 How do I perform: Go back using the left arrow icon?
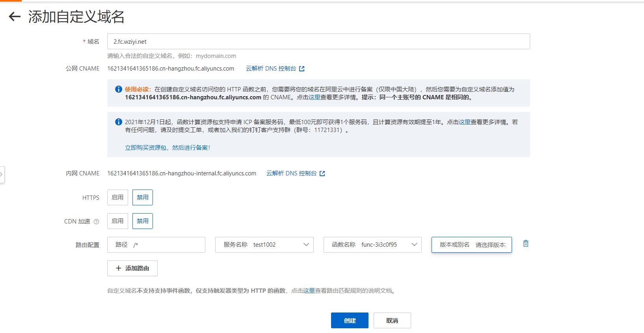click(x=15, y=17)
